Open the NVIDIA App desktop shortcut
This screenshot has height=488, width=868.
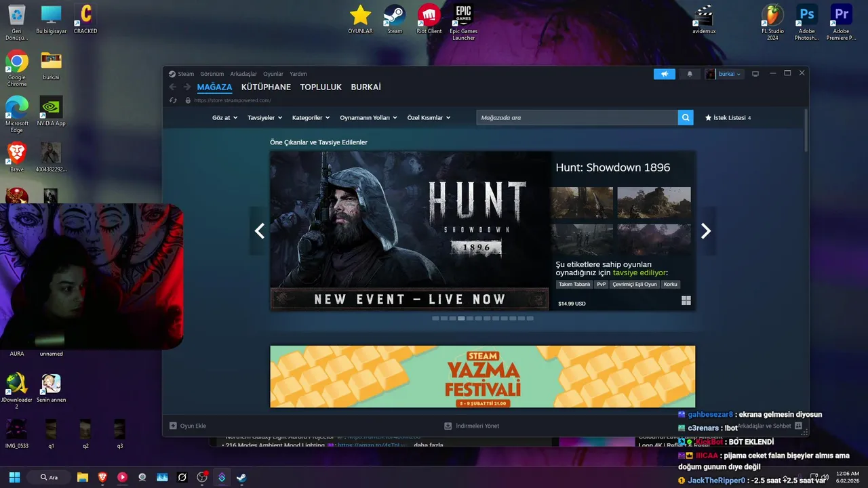pyautogui.click(x=51, y=111)
